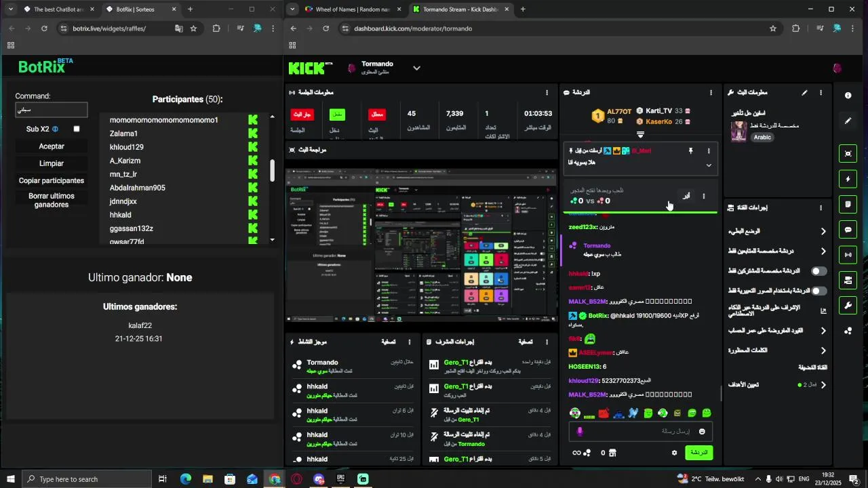
Task: Click the chat message input field
Action: pyautogui.click(x=641, y=432)
